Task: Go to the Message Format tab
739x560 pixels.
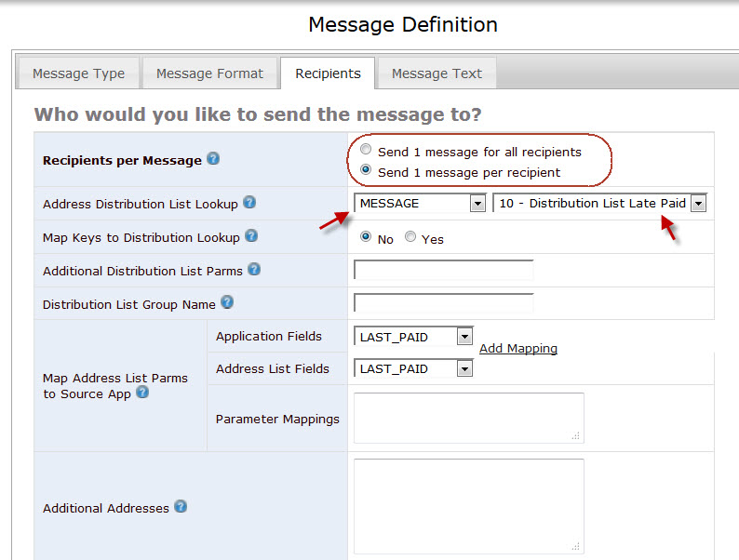Action: pyautogui.click(x=209, y=73)
